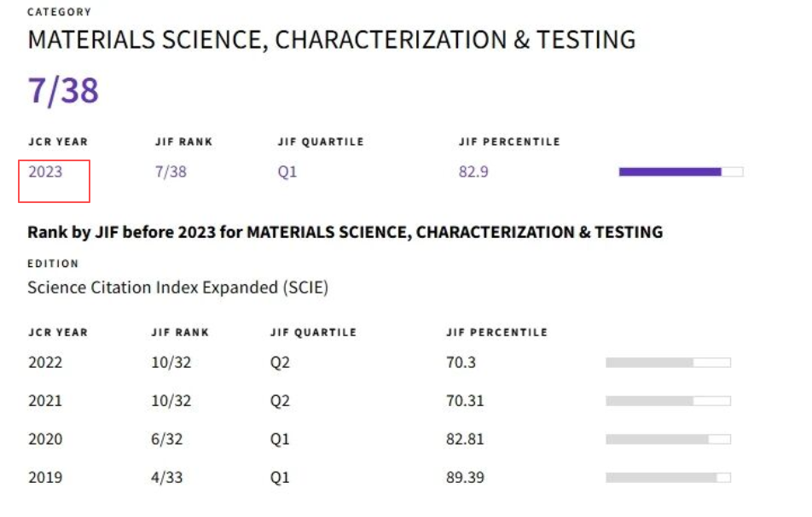Viewport: 812px width, 517px height.
Task: Click the 2020 percentile progress bar
Action: [668, 439]
